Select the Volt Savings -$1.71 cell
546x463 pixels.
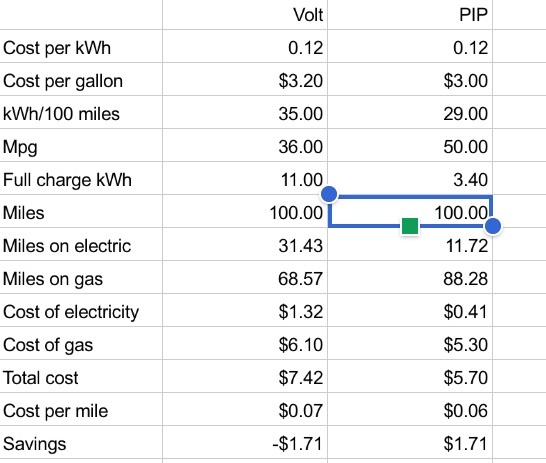click(x=245, y=442)
